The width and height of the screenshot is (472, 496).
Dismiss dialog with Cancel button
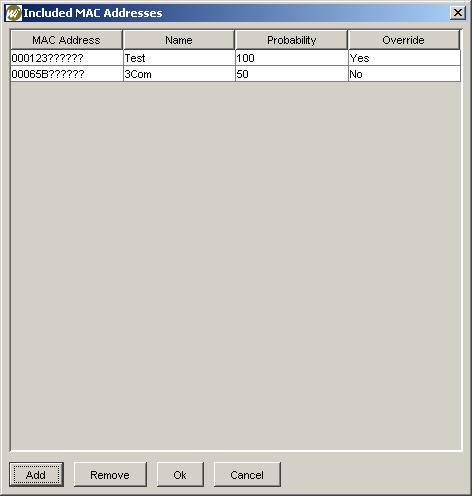pos(247,474)
